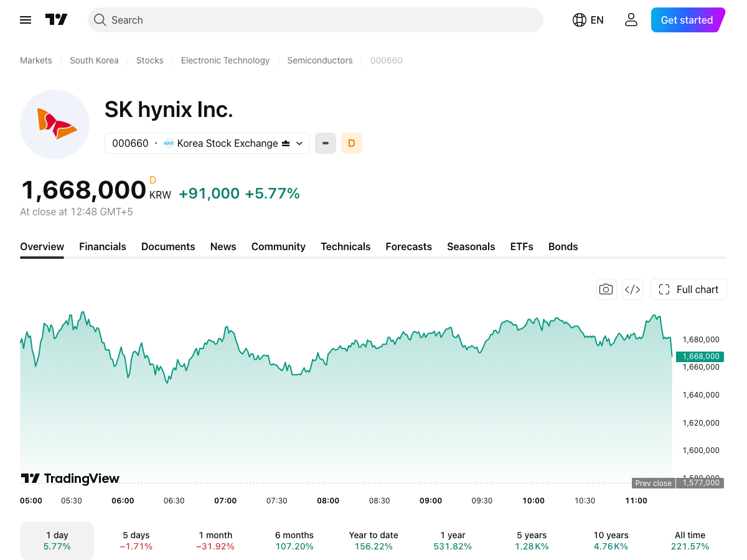
Task: Click the South Korea breadcrumb link
Action: pos(94,60)
